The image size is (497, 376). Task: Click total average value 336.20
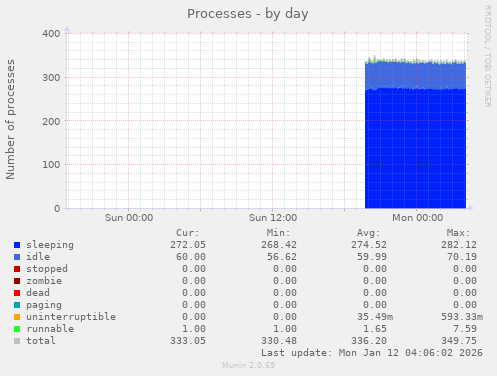369,341
